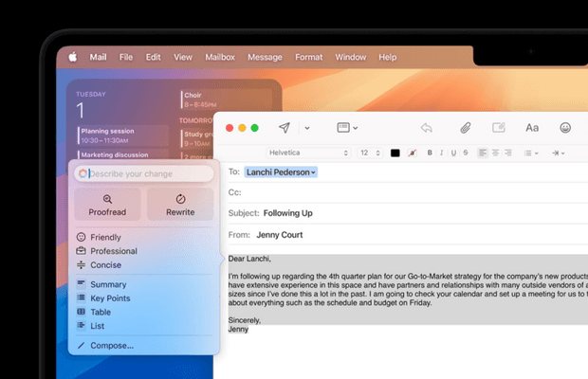Open the Edit menu

click(x=153, y=57)
